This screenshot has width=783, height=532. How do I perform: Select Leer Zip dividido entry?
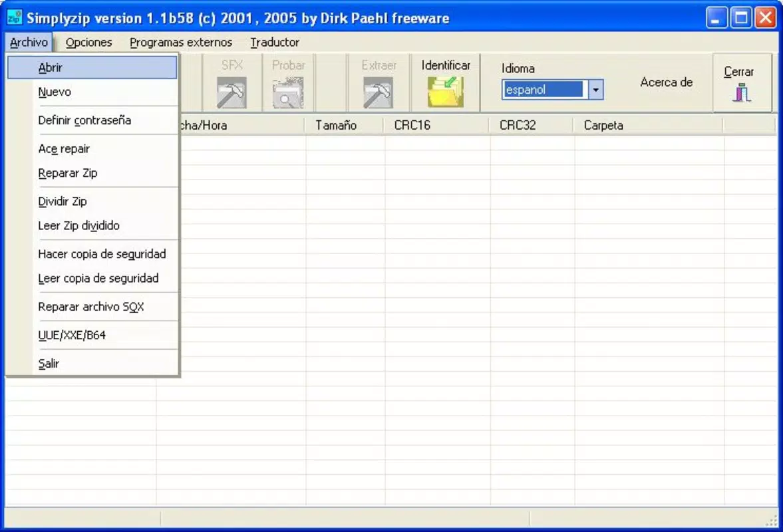[x=92, y=225]
